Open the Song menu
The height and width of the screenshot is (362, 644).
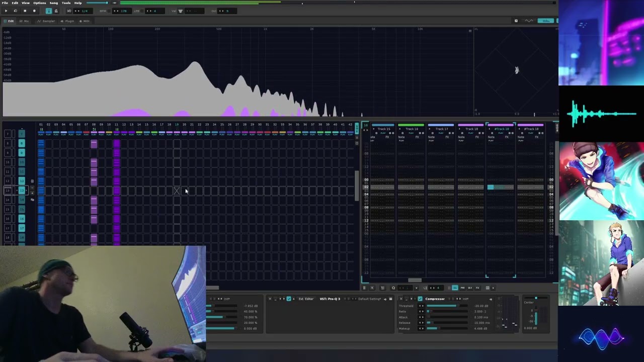point(54,3)
